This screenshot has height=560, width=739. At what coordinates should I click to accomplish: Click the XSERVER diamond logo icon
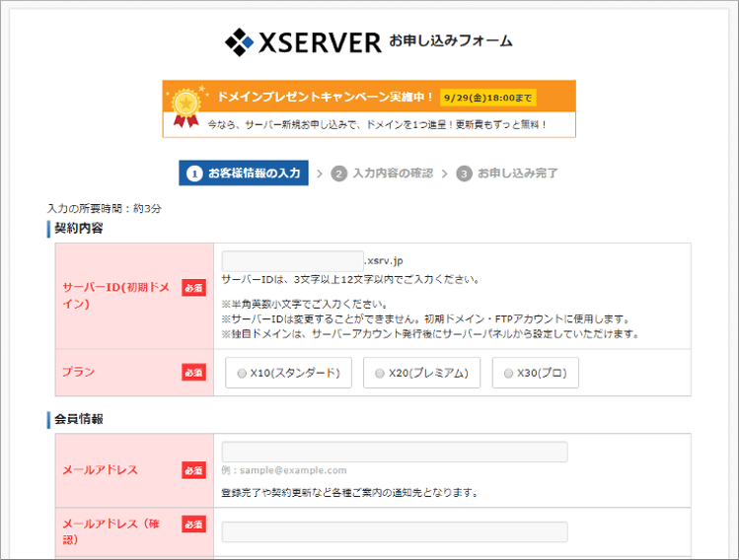click(239, 42)
